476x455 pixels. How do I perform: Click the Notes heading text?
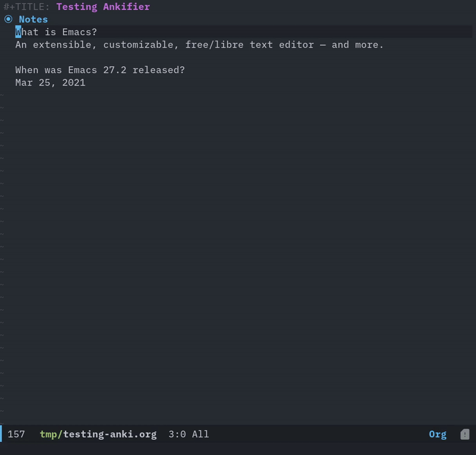click(33, 20)
